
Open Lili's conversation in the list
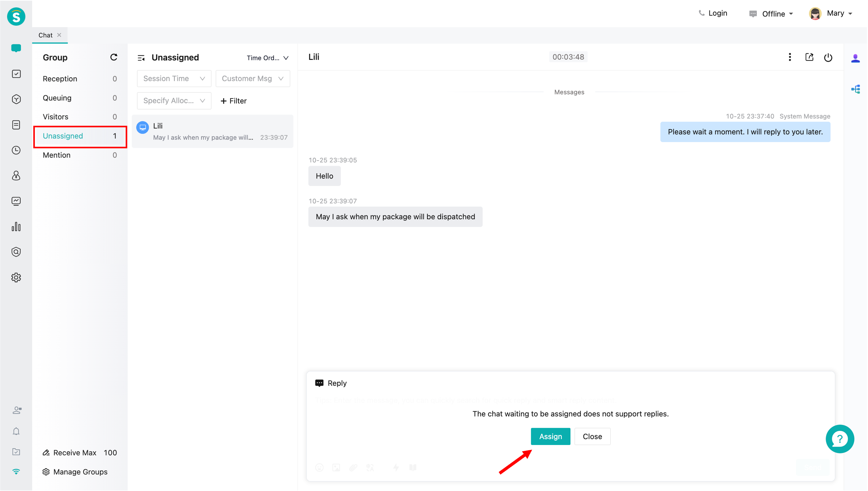tap(212, 131)
